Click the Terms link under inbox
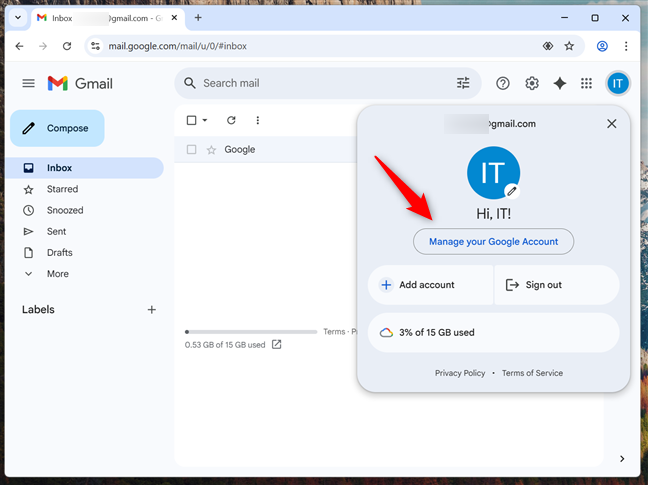This screenshot has height=485, width=648. pyautogui.click(x=334, y=332)
